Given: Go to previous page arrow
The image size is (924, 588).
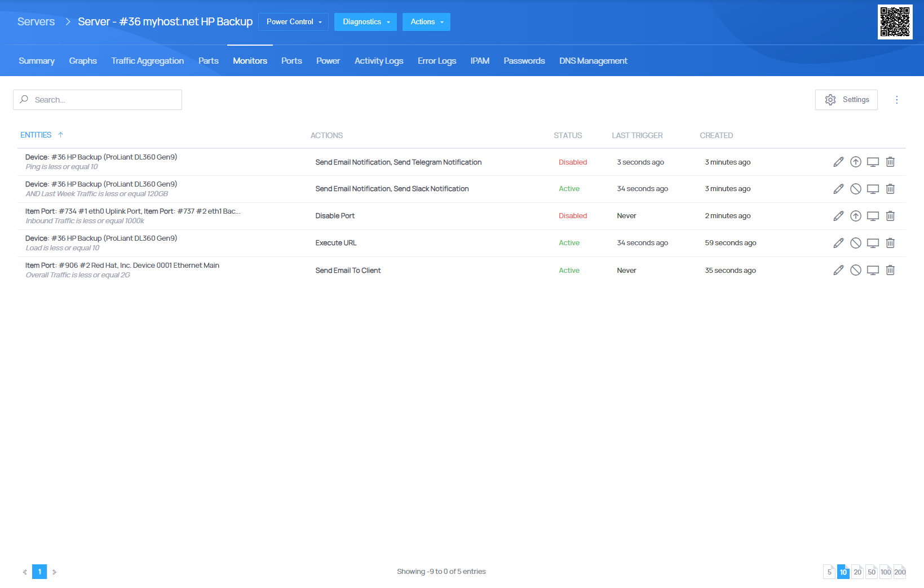Looking at the screenshot, I should 25,572.
